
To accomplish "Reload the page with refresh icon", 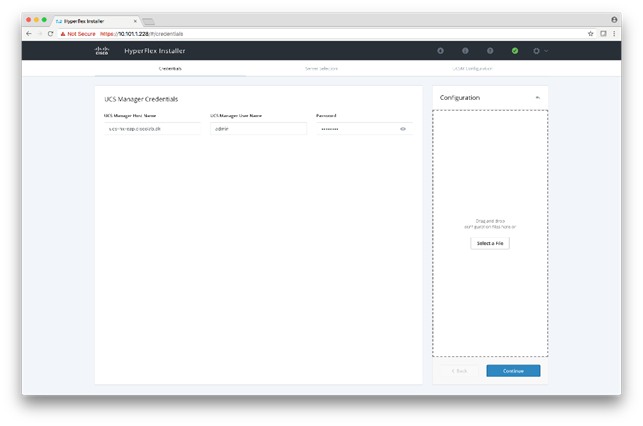I will pos(50,34).
